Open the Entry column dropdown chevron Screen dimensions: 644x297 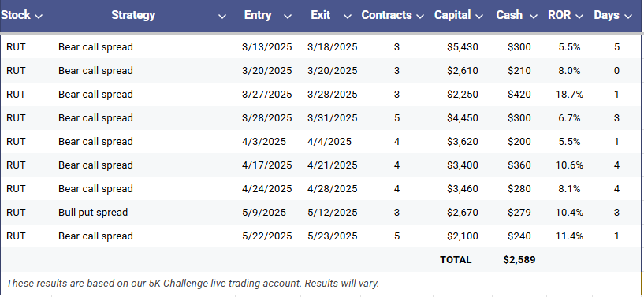288,17
